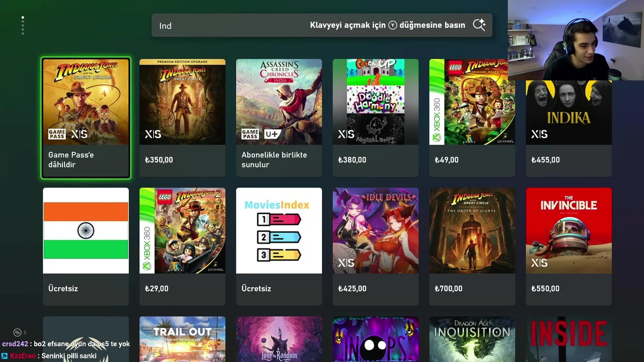
Task: Open the India flag app tile
Action: coord(86,247)
